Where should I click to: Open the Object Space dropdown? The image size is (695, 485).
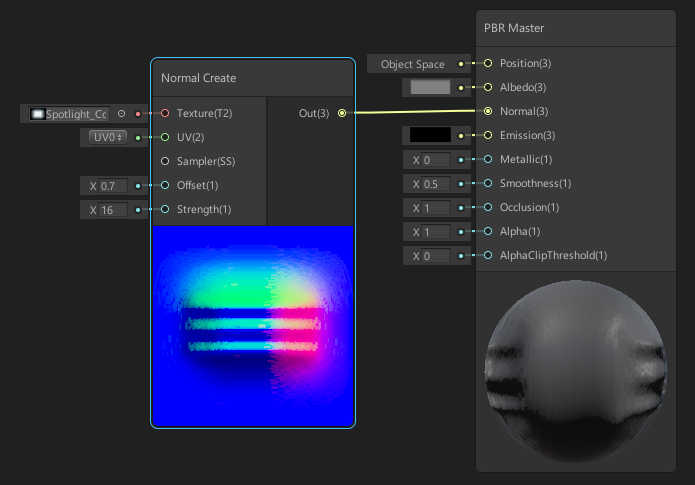412,64
